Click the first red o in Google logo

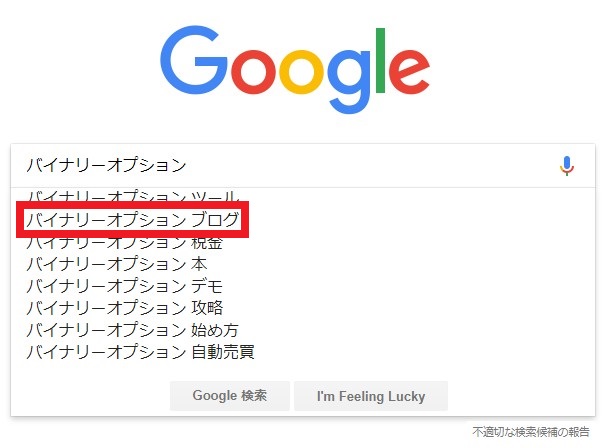click(254, 72)
